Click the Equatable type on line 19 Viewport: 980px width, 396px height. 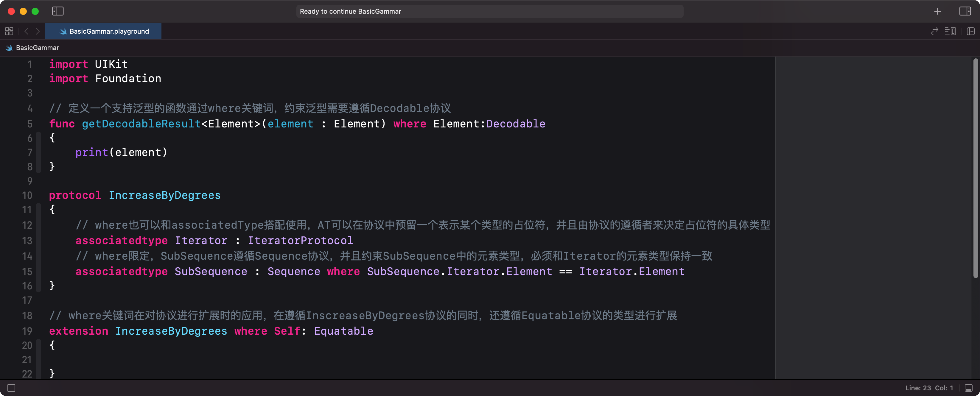point(343,331)
